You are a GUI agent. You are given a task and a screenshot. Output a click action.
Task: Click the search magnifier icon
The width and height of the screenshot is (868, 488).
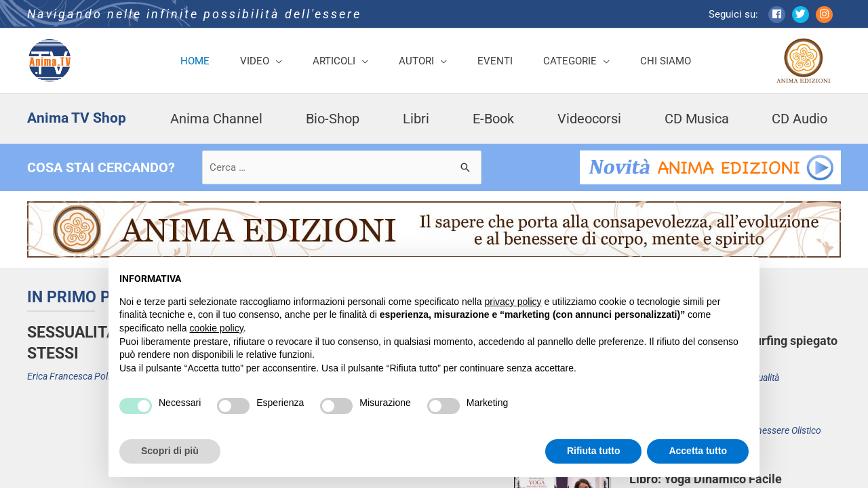click(x=465, y=167)
